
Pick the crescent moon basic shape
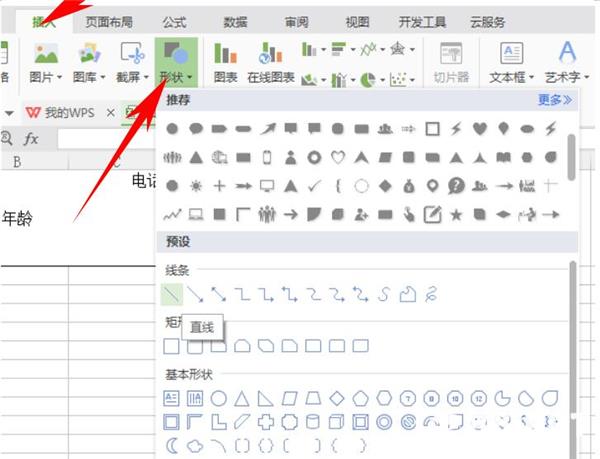(x=172, y=446)
